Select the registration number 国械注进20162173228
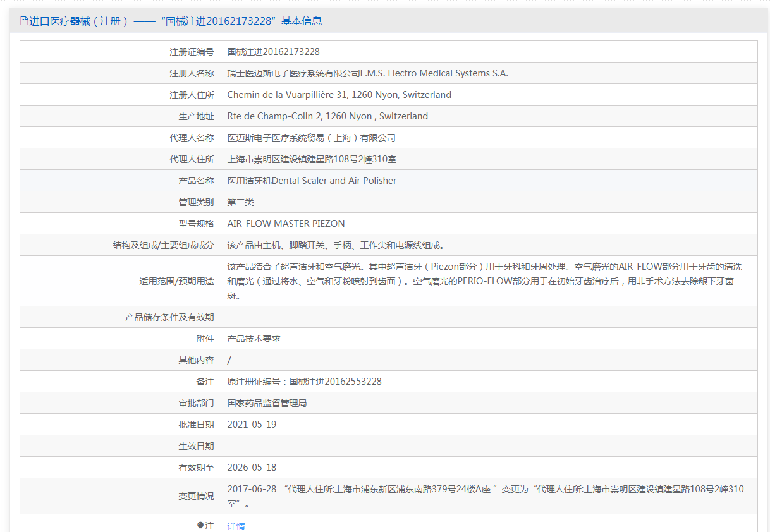This screenshot has width=770, height=532. 274,52
